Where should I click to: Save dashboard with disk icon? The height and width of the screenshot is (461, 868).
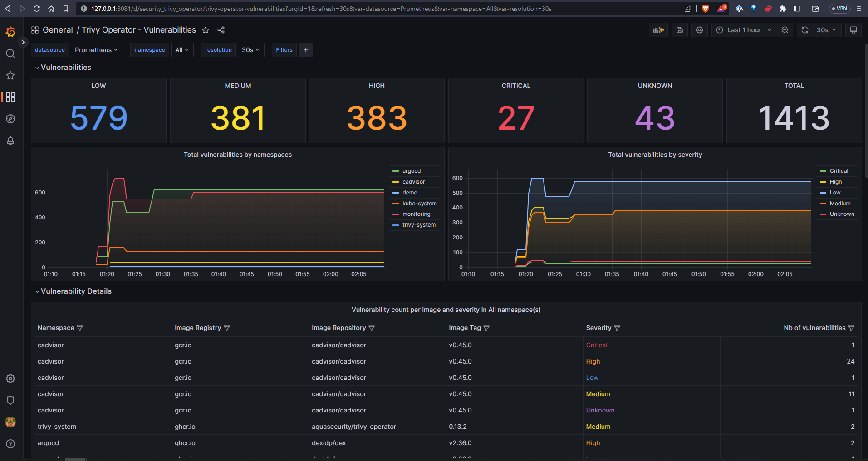coord(680,30)
